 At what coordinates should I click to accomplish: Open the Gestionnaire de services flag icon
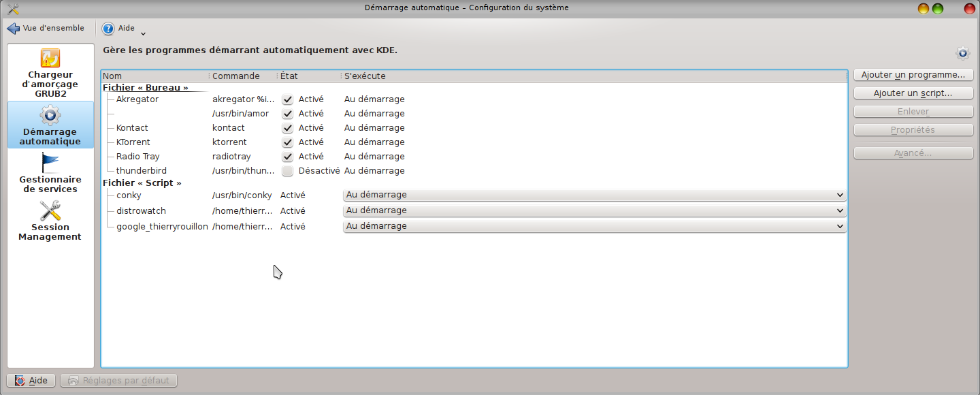point(50,163)
